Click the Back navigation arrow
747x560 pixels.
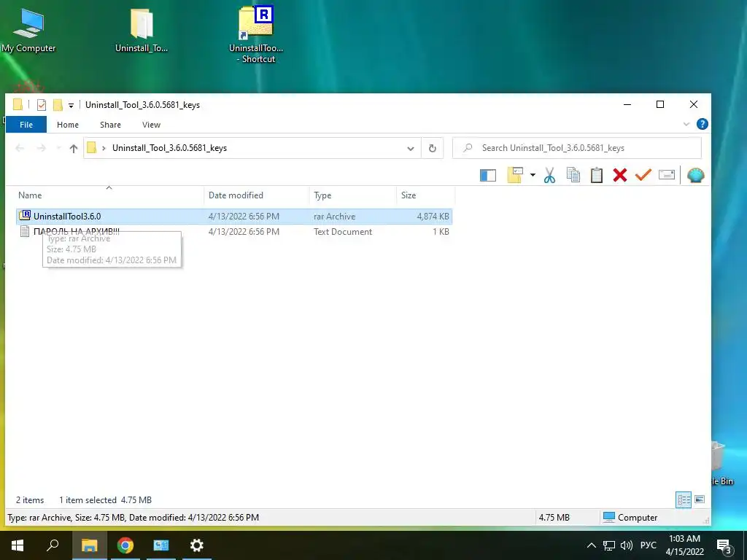20,149
